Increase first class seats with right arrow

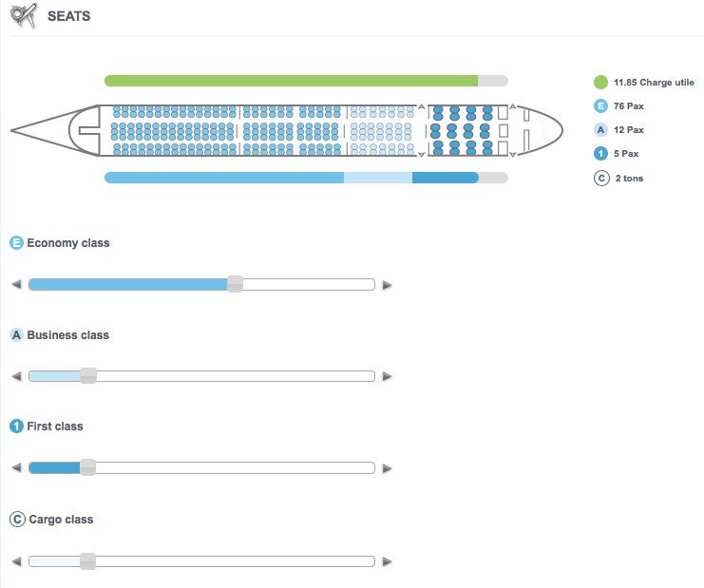pos(387,468)
